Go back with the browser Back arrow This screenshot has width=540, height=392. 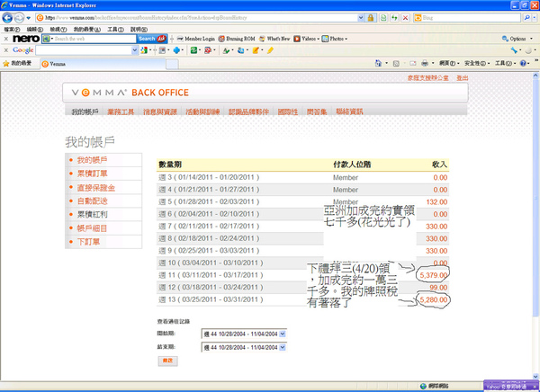coord(7,18)
